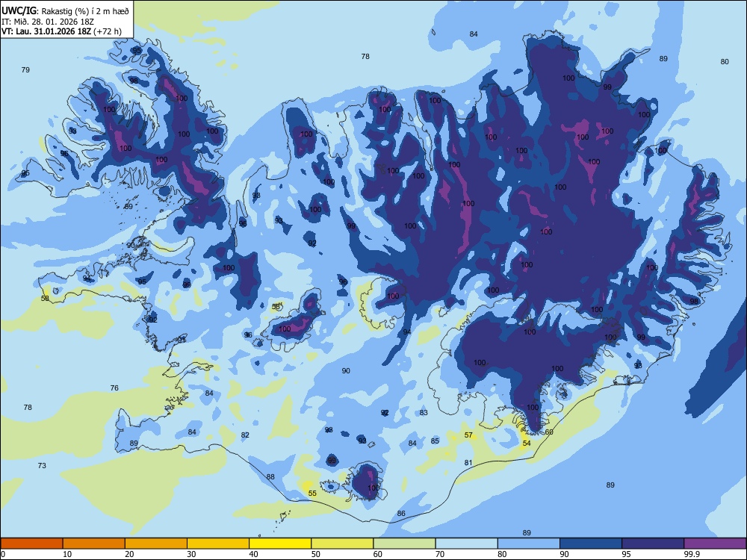Click the legend label '50'
This screenshot has width=747, height=560.
316,554
